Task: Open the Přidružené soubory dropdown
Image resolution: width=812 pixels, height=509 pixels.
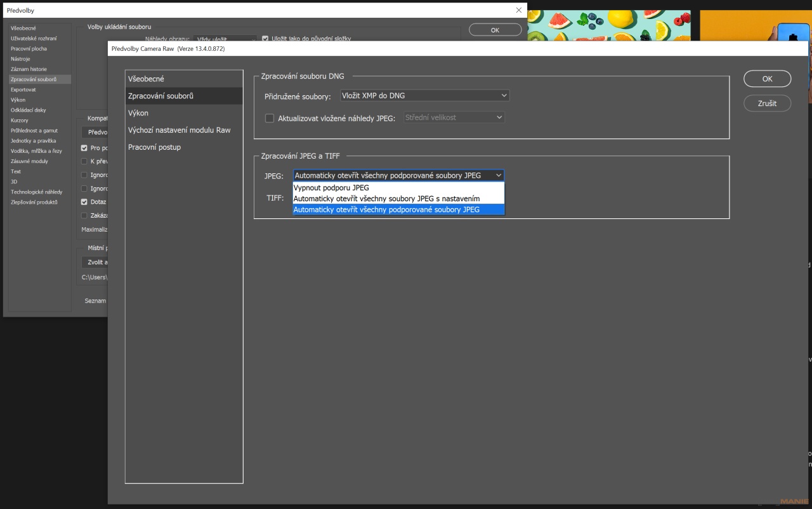Action: pos(424,96)
